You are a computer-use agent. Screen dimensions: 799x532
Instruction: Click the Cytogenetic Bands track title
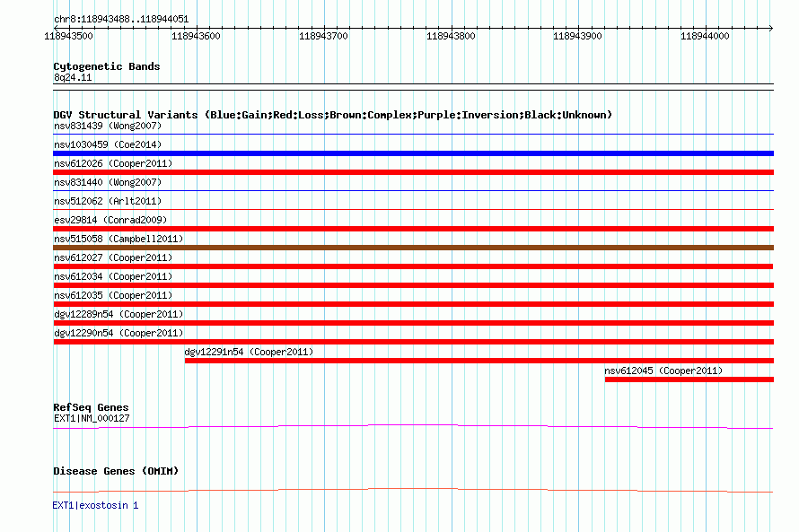coord(107,66)
